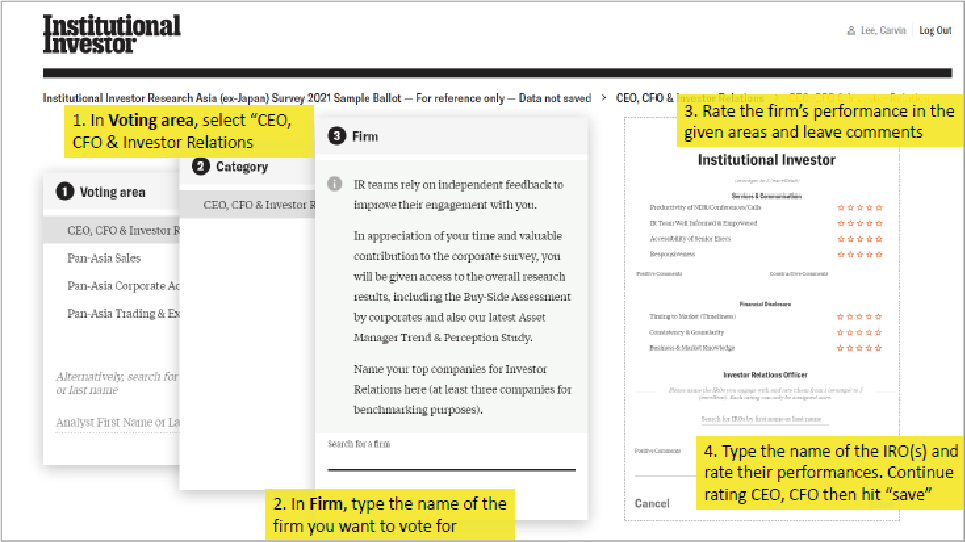Click third star for IR Team Well Informed & Empowered
The image size is (965, 542).
click(x=860, y=223)
